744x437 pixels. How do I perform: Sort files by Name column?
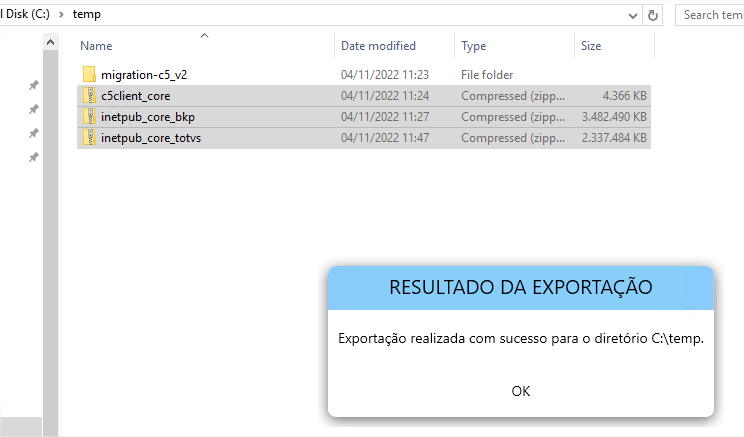96,46
